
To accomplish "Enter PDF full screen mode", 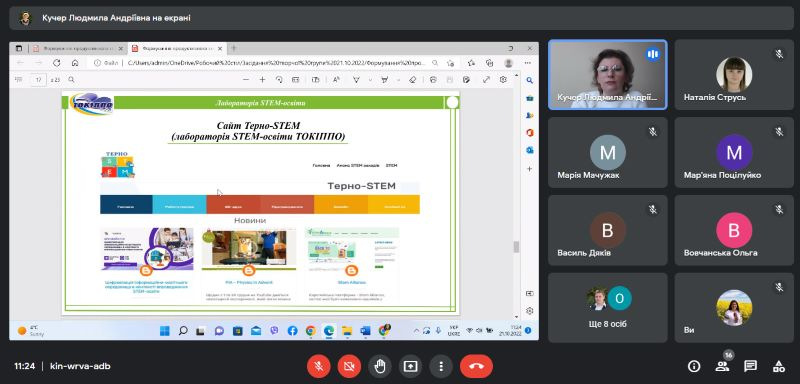I will coord(486,80).
